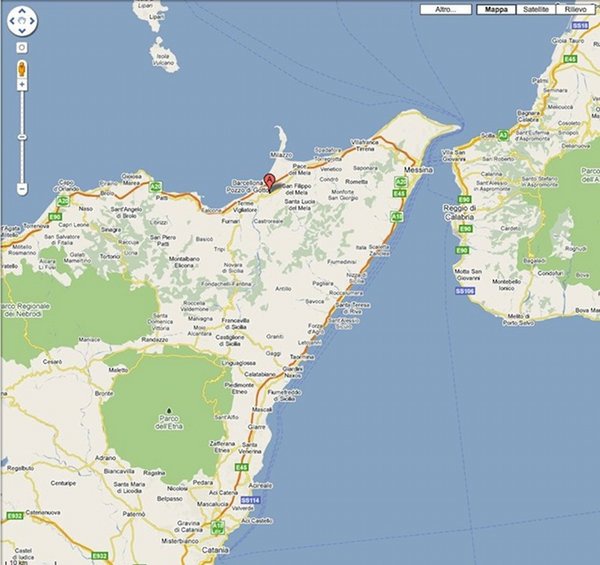Click the Castroreale town label
The image size is (600, 565).
[268, 221]
